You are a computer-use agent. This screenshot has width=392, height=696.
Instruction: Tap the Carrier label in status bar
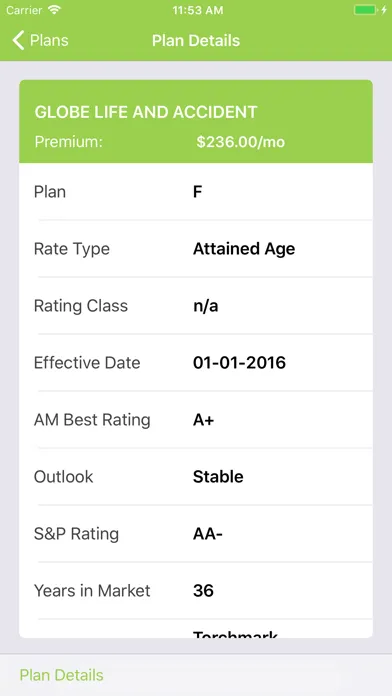tap(24, 10)
